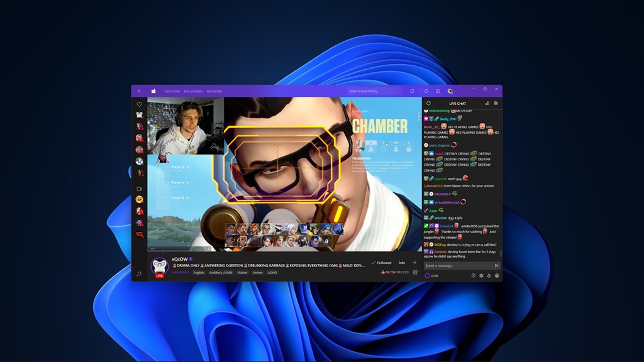Open the xQcOW channel name
Screen dimensions: 644x362
(x=179, y=259)
